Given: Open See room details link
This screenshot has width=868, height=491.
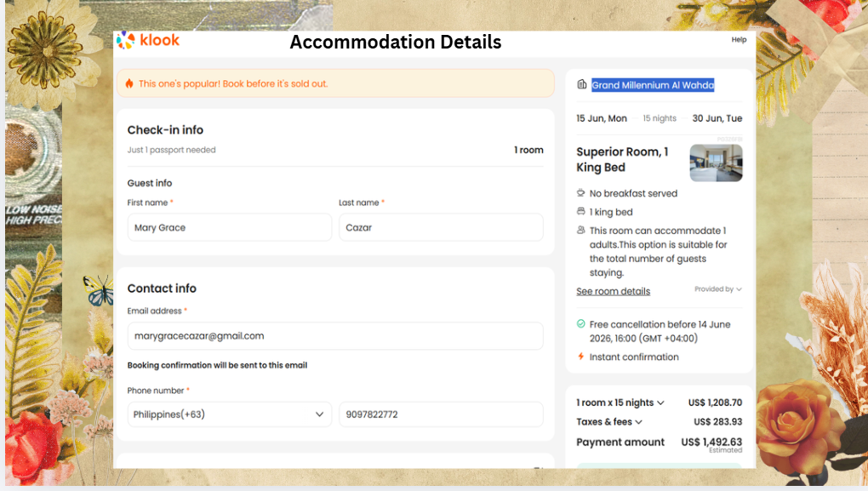Looking at the screenshot, I should pos(614,291).
